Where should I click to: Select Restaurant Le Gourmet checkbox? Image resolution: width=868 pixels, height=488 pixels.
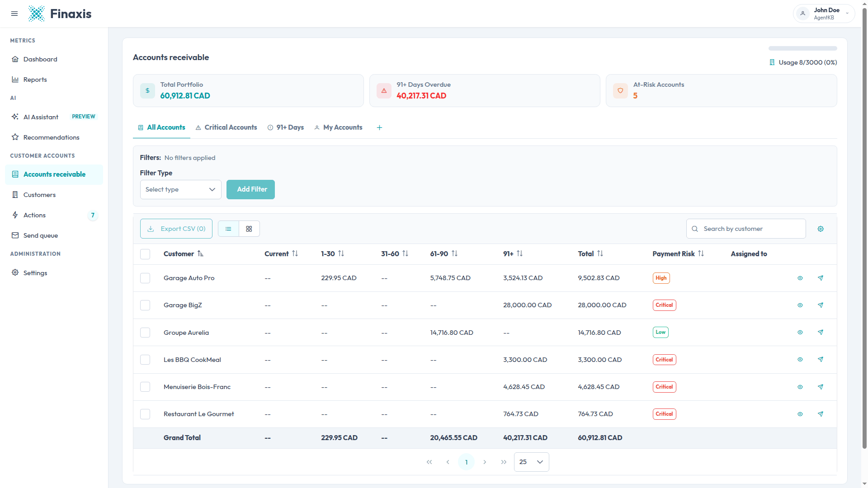(145, 414)
